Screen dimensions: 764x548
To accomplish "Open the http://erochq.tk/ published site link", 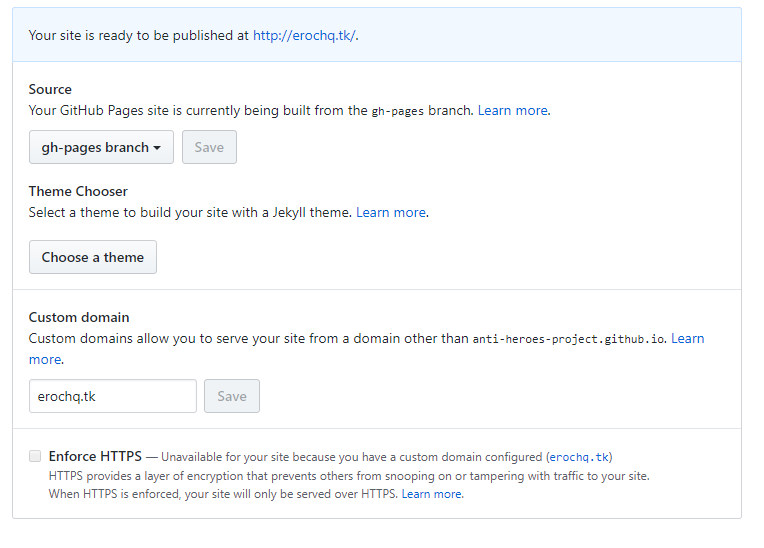I will (305, 36).
